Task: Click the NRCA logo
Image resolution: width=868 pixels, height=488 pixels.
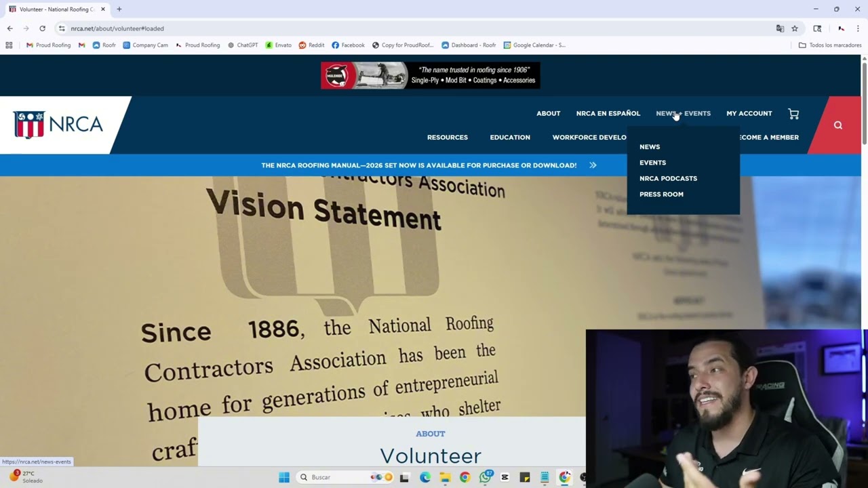Action: [58, 125]
